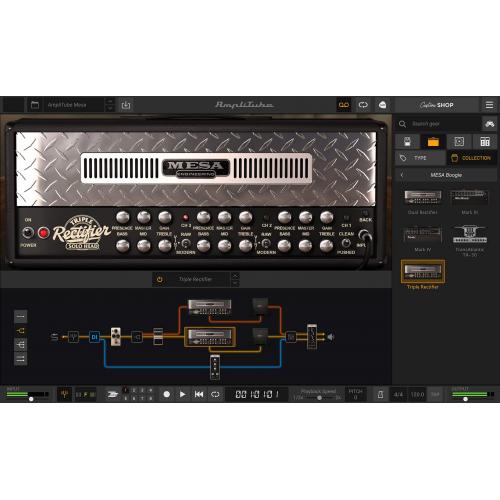Select the blue DI block in chain

(x=94, y=337)
